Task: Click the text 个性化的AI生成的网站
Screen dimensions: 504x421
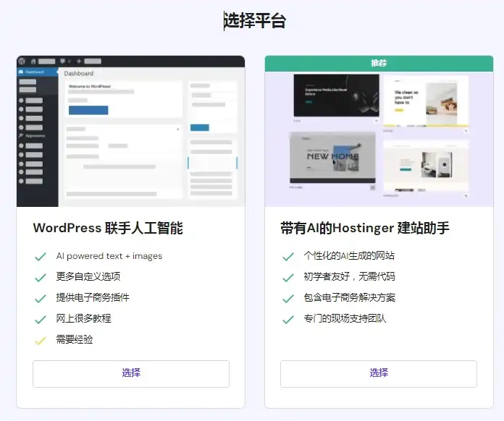Action: [x=349, y=255]
